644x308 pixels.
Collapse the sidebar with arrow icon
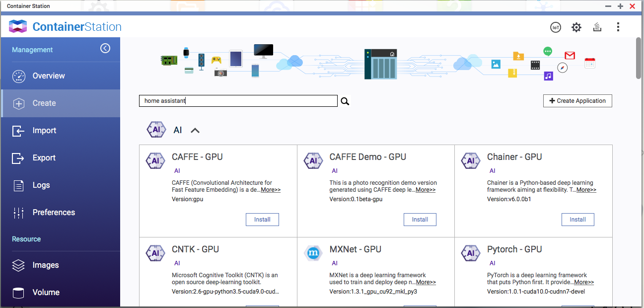[105, 48]
